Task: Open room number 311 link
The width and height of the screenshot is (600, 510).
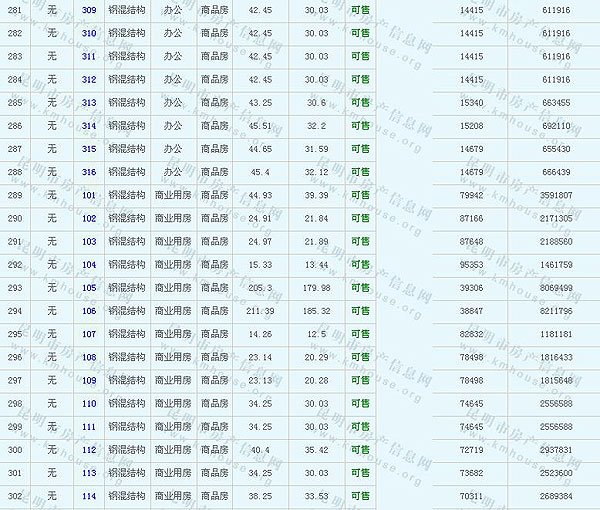Action: coord(89,56)
